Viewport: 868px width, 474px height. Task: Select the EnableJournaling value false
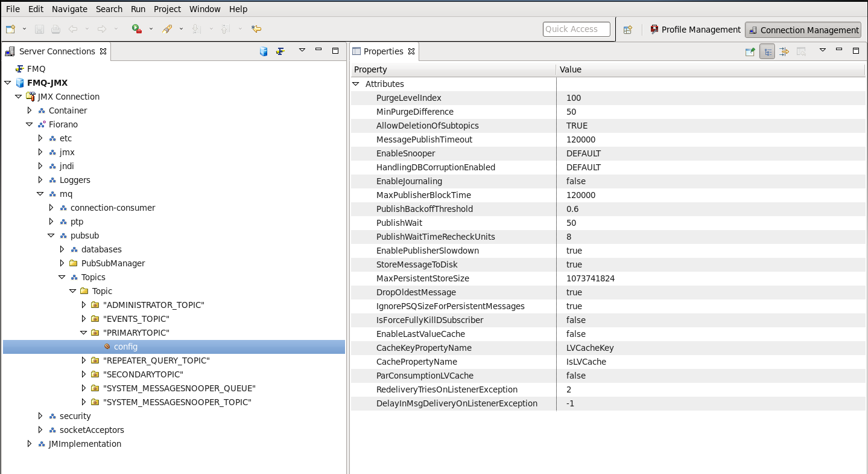tap(576, 181)
